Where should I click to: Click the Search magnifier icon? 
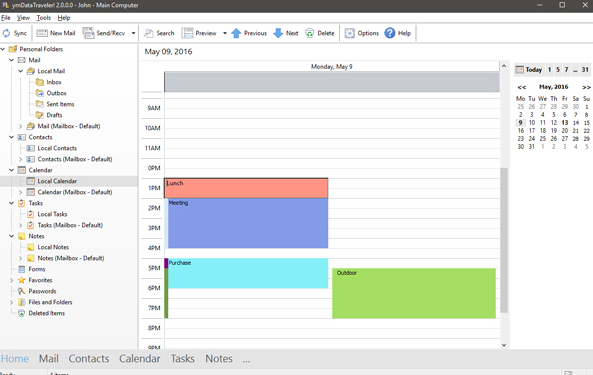pos(149,33)
